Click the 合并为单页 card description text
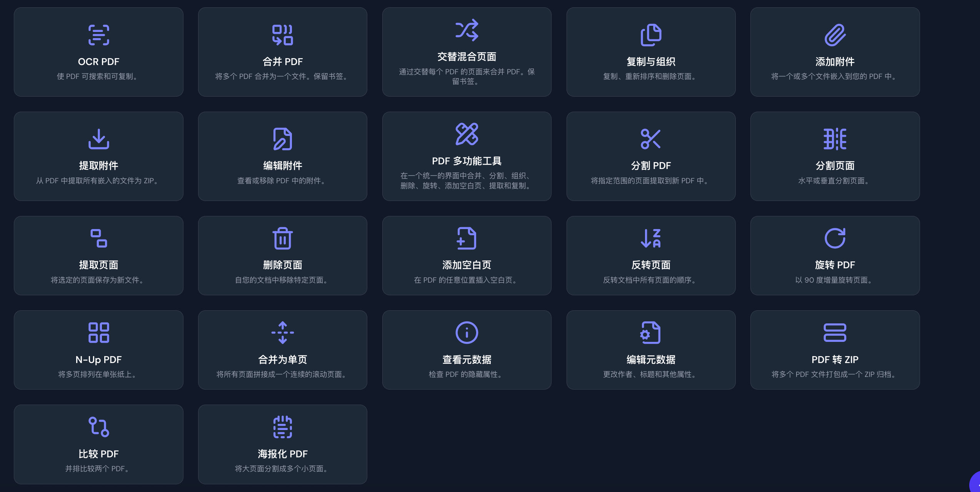 point(282,375)
